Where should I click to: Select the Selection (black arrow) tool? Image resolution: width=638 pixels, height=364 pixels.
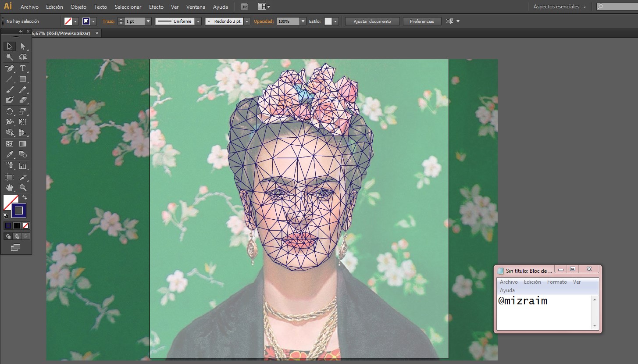tap(10, 46)
